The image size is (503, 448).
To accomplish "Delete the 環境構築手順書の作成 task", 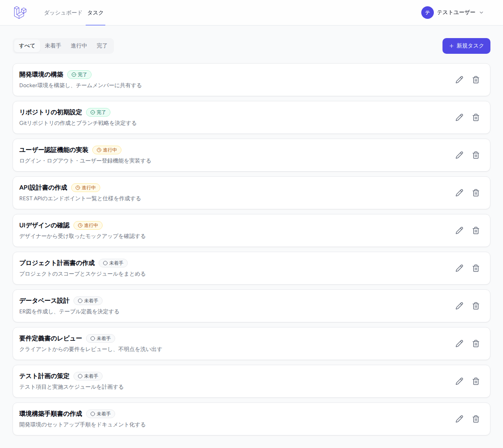I will point(476,419).
